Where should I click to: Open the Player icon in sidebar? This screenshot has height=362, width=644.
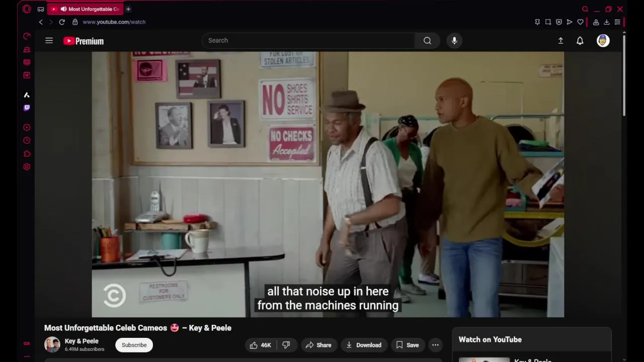coord(27,128)
